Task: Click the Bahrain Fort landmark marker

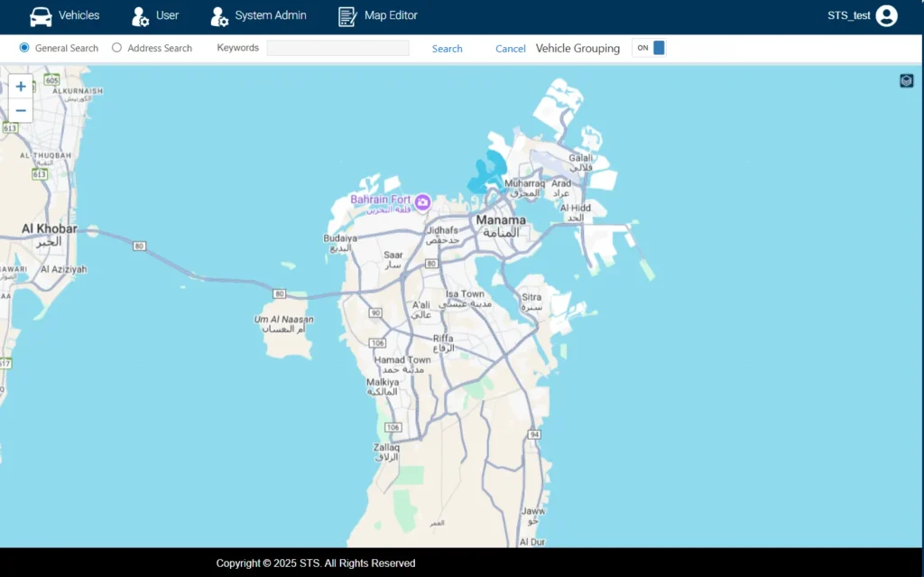Action: (x=421, y=200)
